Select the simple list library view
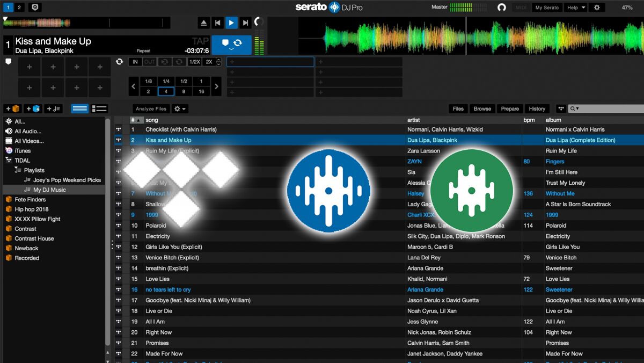This screenshot has height=363, width=644. tap(80, 108)
